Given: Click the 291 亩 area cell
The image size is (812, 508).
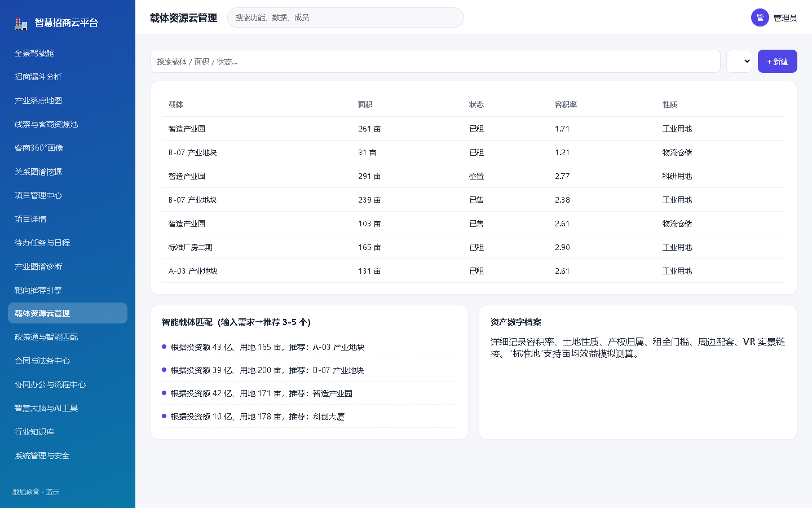Looking at the screenshot, I should [369, 176].
